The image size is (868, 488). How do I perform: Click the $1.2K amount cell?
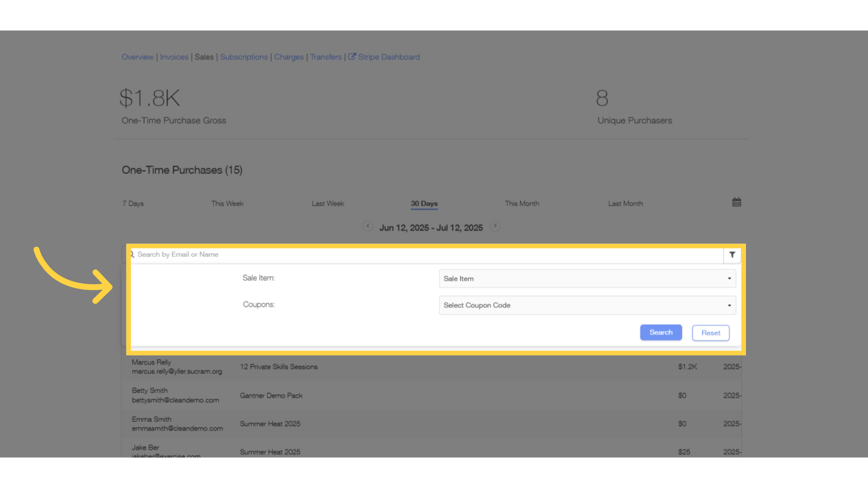click(687, 367)
